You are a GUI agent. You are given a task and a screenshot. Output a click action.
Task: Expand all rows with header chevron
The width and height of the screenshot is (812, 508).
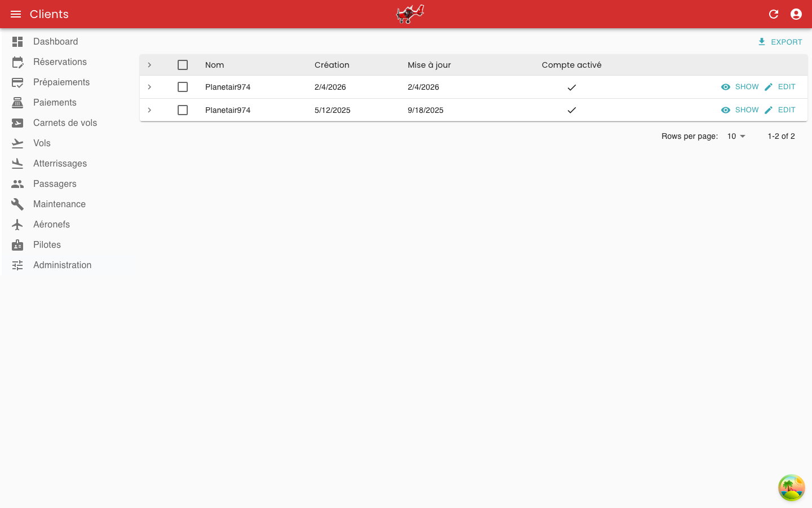149,65
